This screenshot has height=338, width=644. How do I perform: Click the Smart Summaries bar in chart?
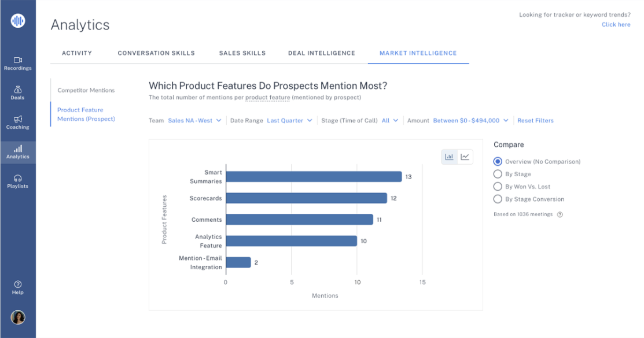(313, 177)
